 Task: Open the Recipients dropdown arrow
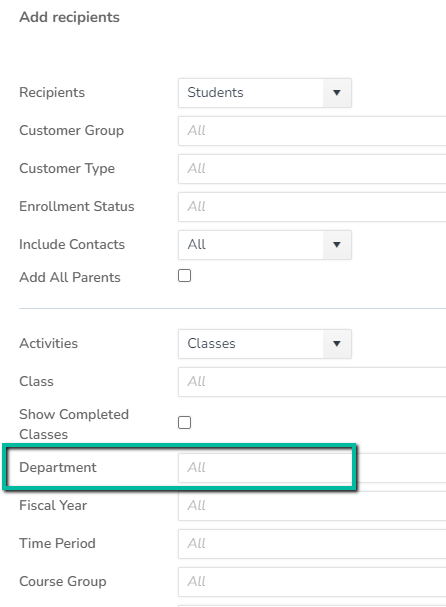click(337, 93)
